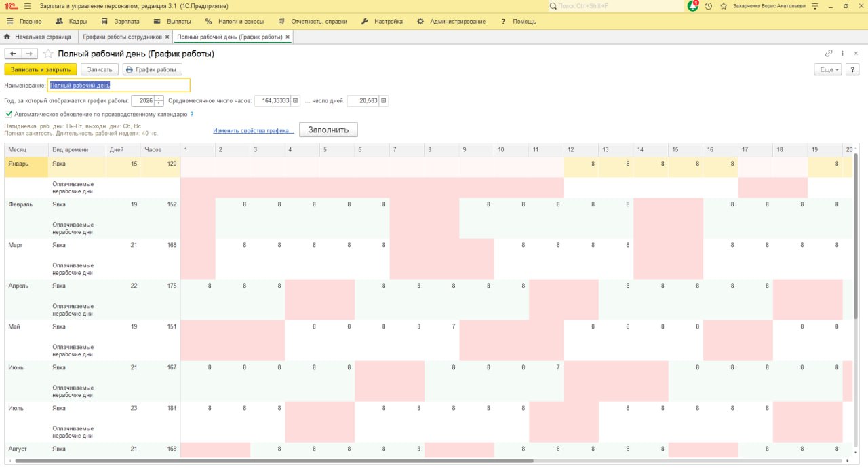Screen dimensions: 868x469
Task: Open the sections menu hamburger icon
Action: coord(10,21)
